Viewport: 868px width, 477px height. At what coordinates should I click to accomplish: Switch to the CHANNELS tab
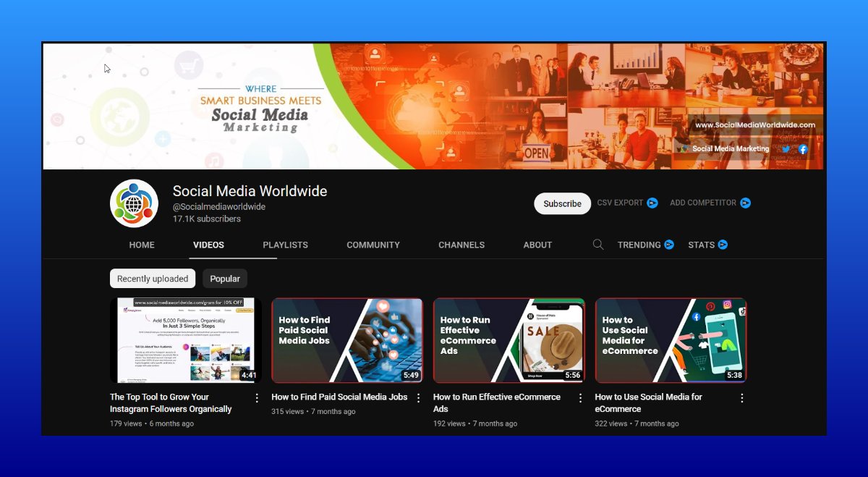tap(461, 245)
